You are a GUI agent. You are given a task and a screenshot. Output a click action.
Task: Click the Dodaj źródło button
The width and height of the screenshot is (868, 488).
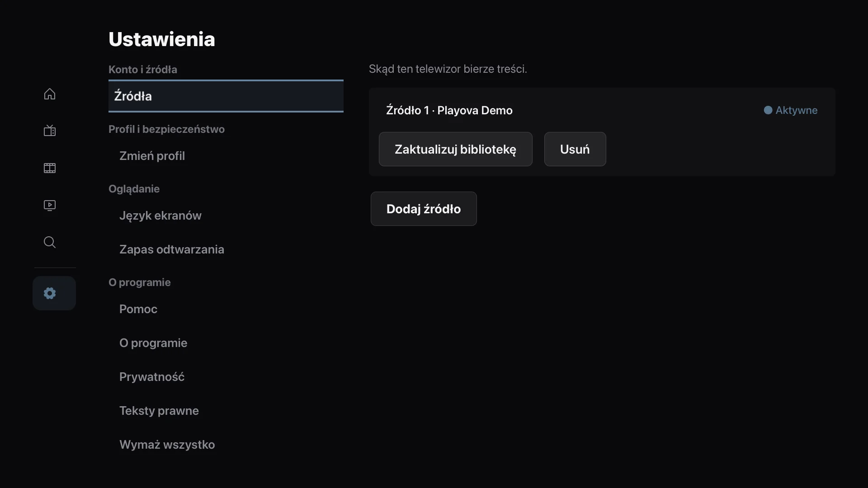[x=424, y=209]
